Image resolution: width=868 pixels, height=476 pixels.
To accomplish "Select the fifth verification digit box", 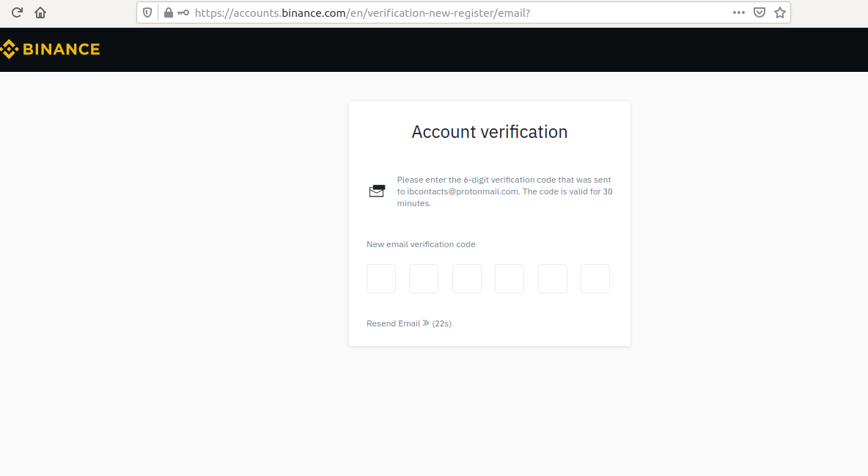I will coord(553,279).
